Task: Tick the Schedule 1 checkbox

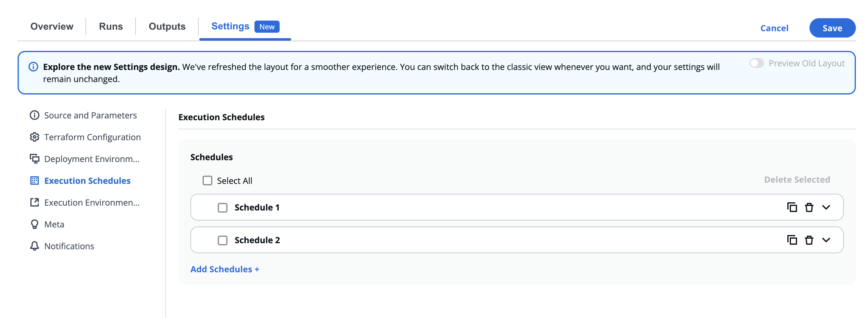Action: pyautogui.click(x=222, y=208)
